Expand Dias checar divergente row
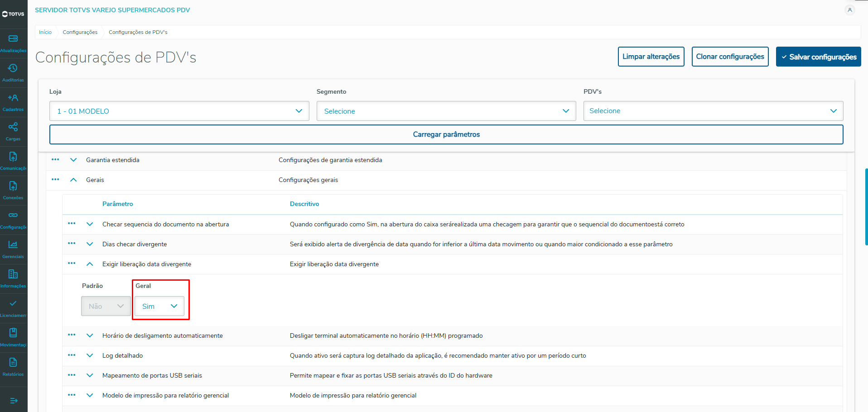The height and width of the screenshot is (412, 868). coord(90,244)
